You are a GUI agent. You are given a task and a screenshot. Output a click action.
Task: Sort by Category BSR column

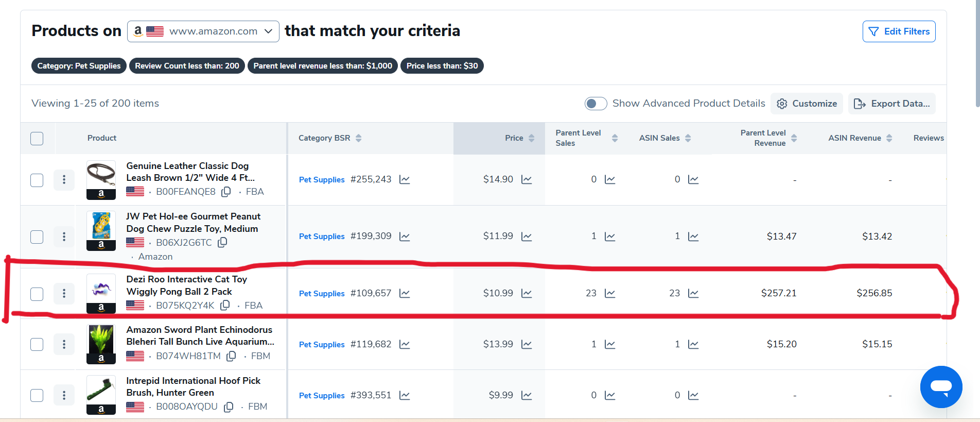(359, 138)
